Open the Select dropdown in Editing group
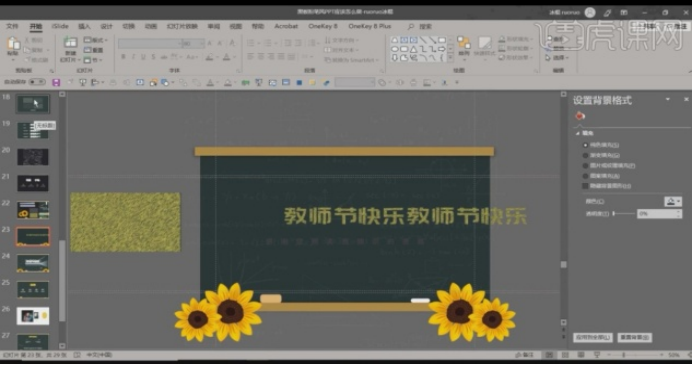The image size is (692, 365). pos(558,58)
